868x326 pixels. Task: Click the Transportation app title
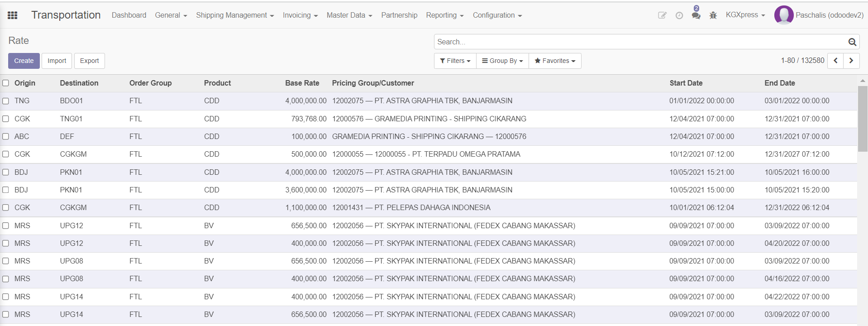coord(66,15)
